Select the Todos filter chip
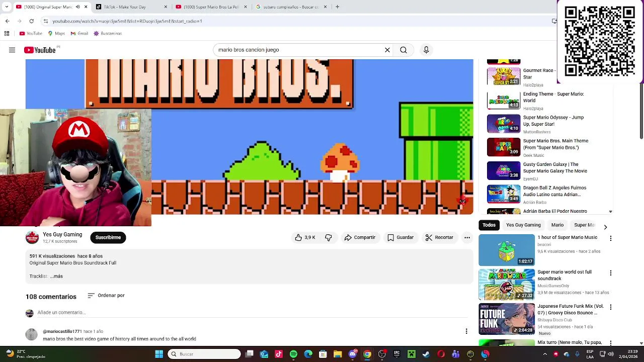The image size is (644, 362). pyautogui.click(x=489, y=225)
